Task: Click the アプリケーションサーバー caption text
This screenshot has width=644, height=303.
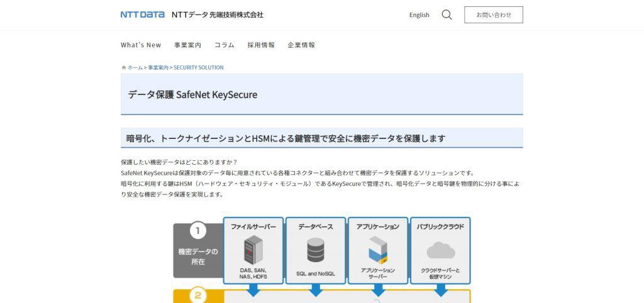Action: [378, 274]
